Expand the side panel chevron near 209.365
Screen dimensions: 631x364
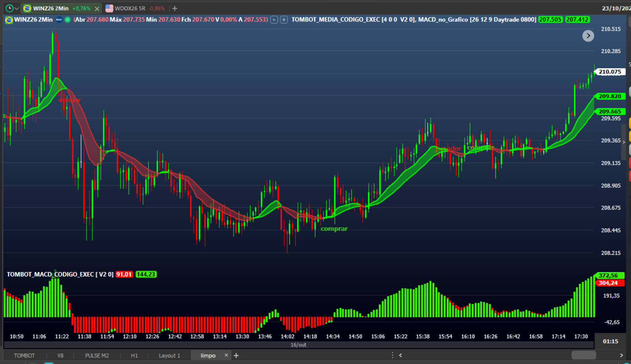[624, 142]
